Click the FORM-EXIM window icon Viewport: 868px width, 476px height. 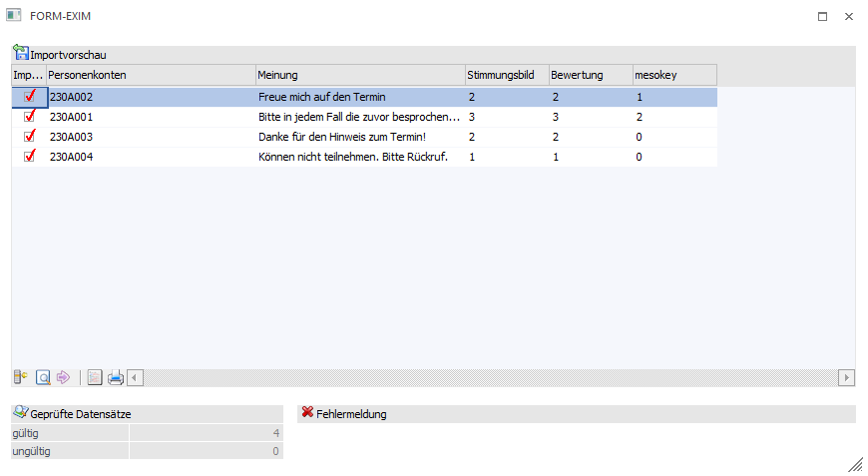(14, 15)
